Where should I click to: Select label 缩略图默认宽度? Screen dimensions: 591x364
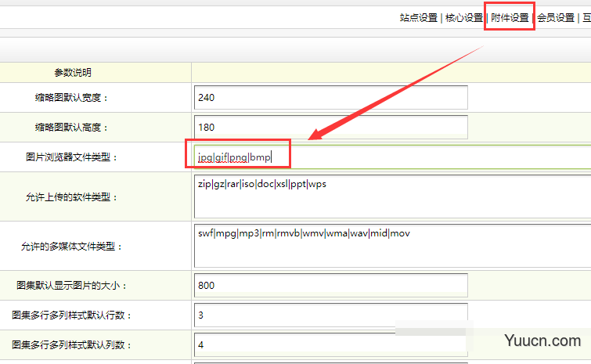click(x=71, y=98)
